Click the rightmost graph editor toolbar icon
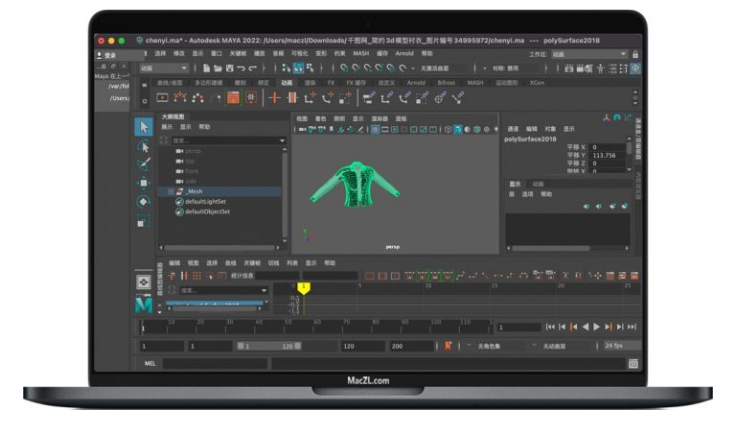Image resolution: width=736 pixels, height=424 pixels. coord(634,276)
